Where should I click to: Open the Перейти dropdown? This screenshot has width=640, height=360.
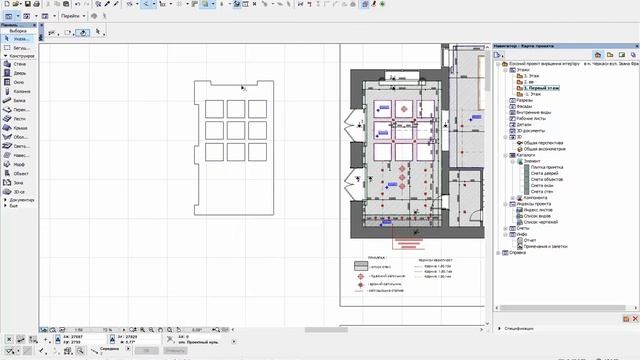(73, 16)
